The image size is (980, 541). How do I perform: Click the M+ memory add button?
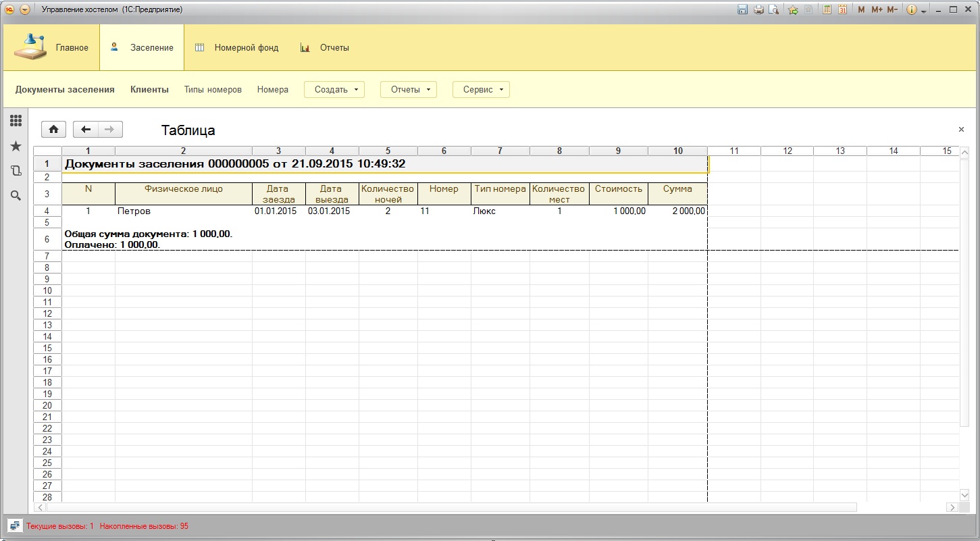(x=877, y=10)
